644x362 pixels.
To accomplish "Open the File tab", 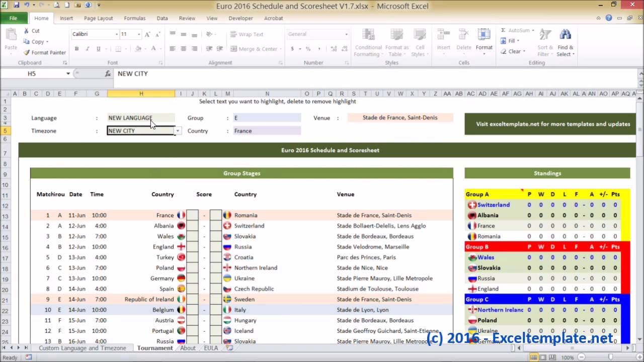I will (x=14, y=18).
